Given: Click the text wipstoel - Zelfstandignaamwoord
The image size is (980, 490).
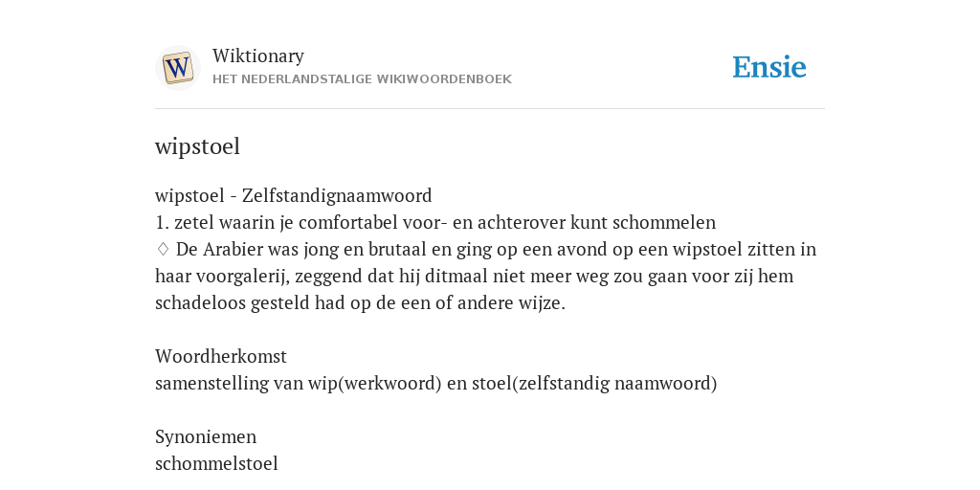Looking at the screenshot, I should pyautogui.click(x=293, y=195).
